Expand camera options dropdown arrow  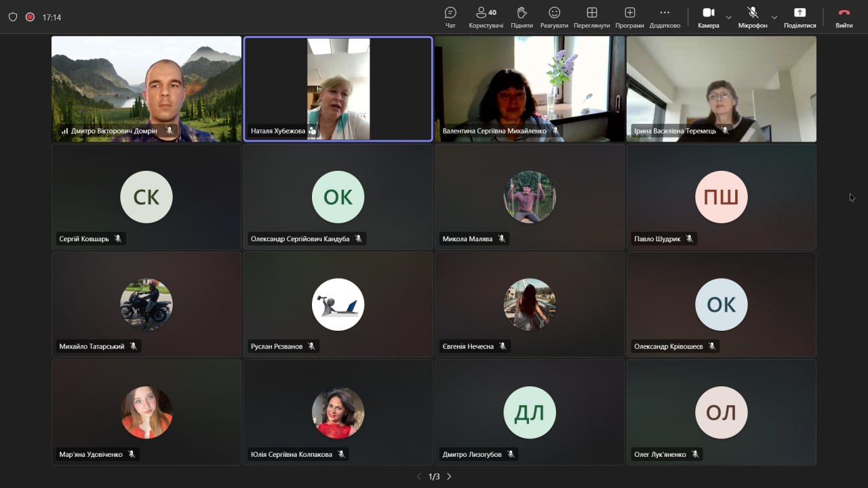728,17
